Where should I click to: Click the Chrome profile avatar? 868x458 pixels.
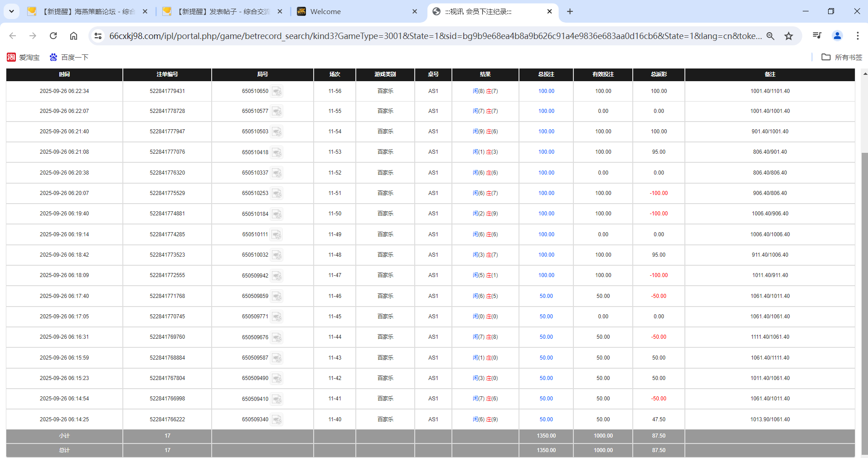[x=837, y=36]
